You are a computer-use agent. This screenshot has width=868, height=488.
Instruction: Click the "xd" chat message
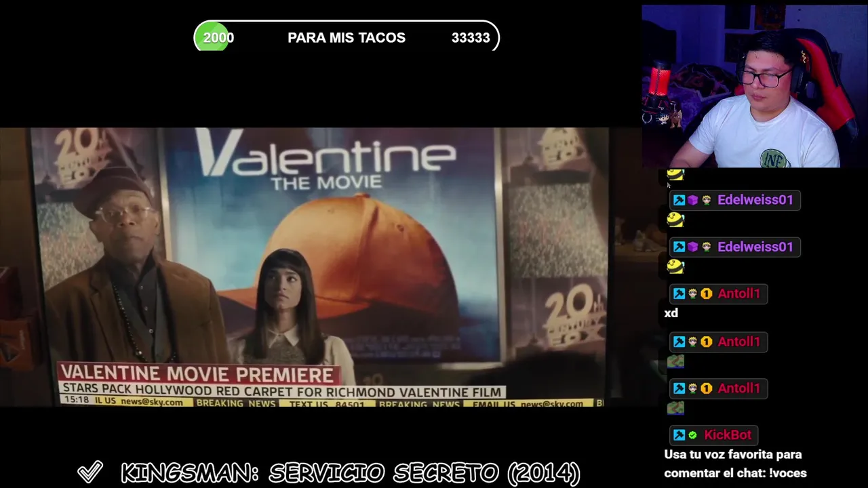[671, 313]
